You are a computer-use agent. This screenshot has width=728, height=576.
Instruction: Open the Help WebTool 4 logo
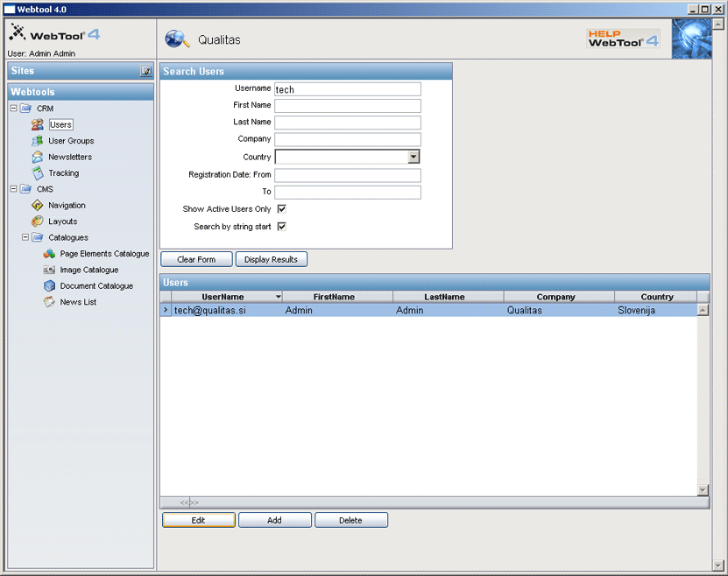[x=624, y=38]
